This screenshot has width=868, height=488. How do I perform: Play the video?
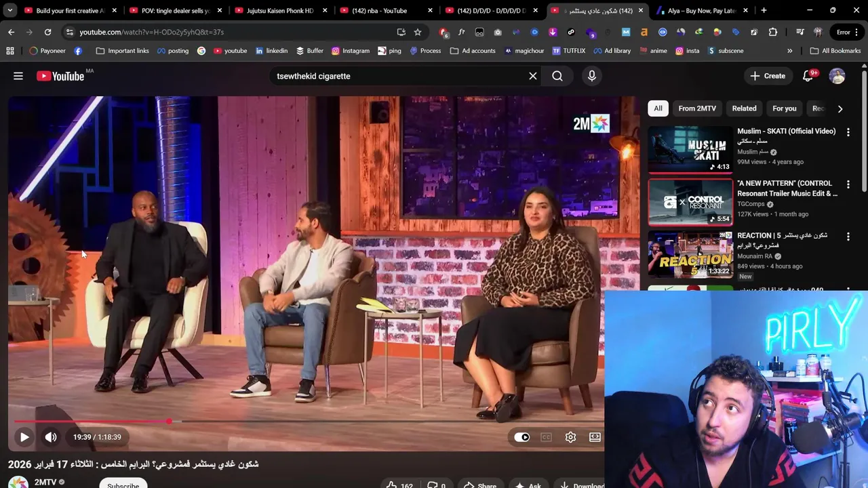coord(24,437)
